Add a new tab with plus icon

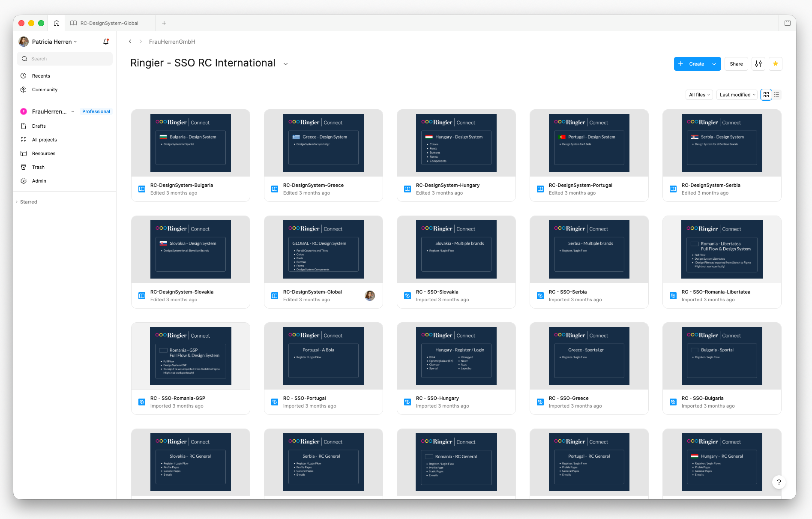coord(164,23)
